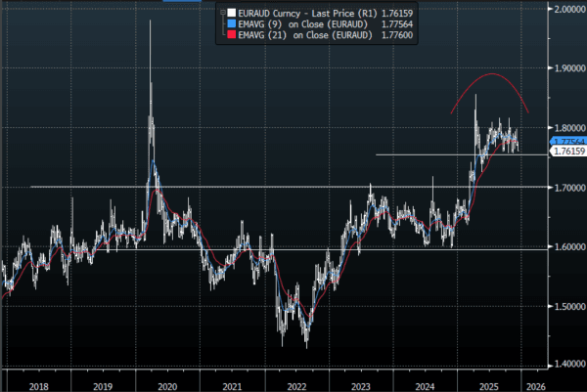Click the white 1.76159 last price tag on axis
The height and width of the screenshot is (392, 587).
tap(568, 152)
